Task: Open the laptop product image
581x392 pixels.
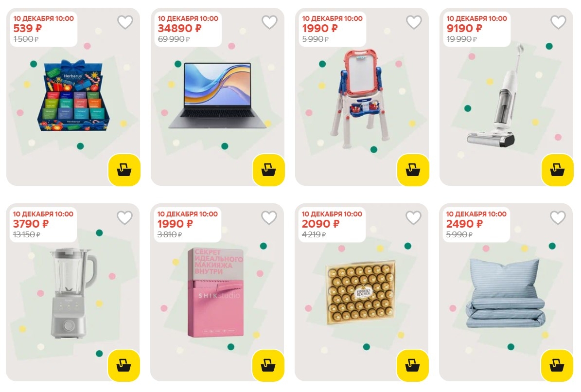Action: click(217, 96)
